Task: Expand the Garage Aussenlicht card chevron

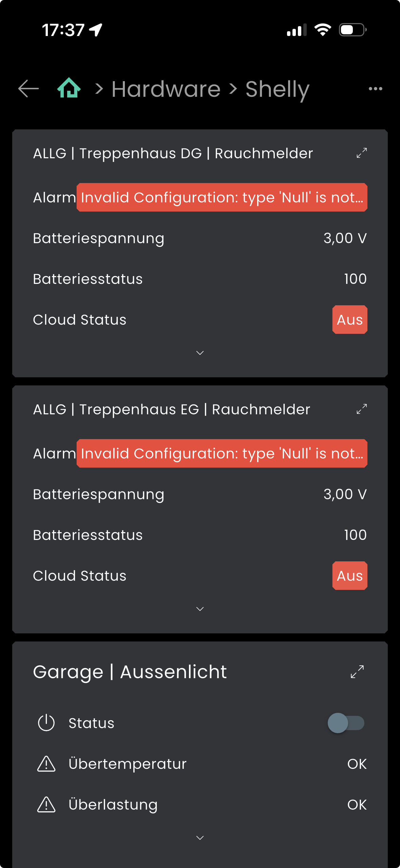Action: point(200,838)
